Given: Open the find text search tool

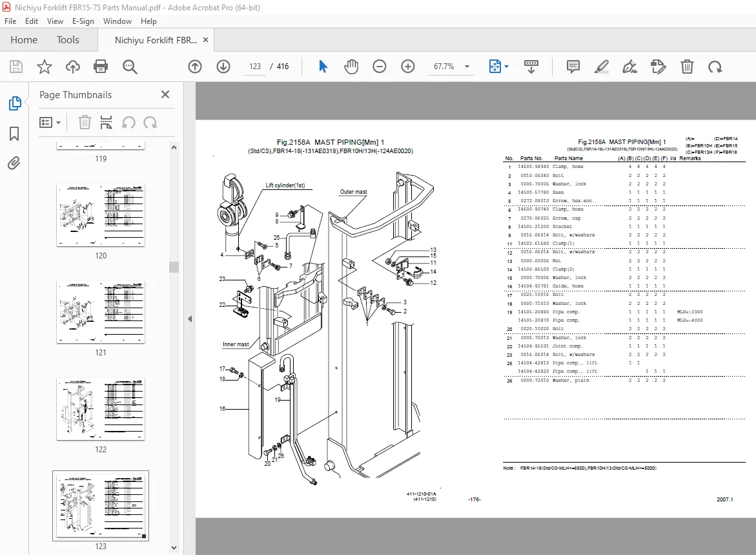Looking at the screenshot, I should [130, 67].
